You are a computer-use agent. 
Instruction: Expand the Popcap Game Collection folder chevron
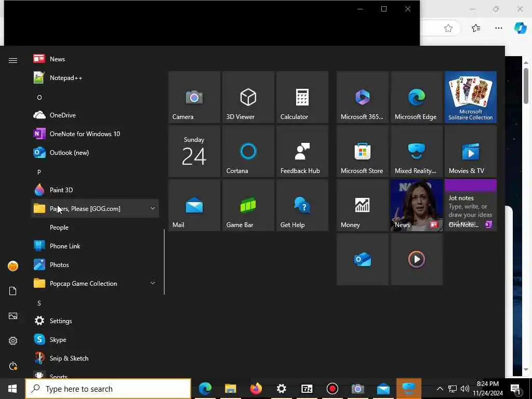(153, 283)
